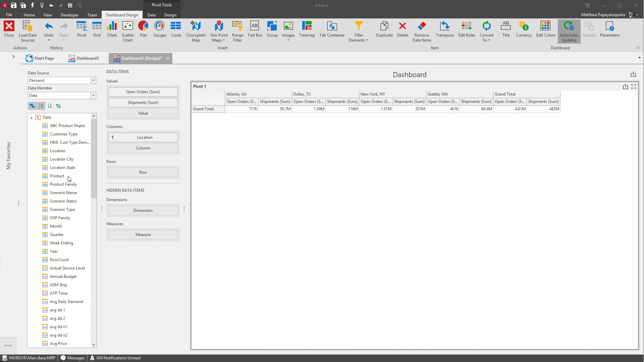
Task: Insert a Grid item
Action: 97,29
